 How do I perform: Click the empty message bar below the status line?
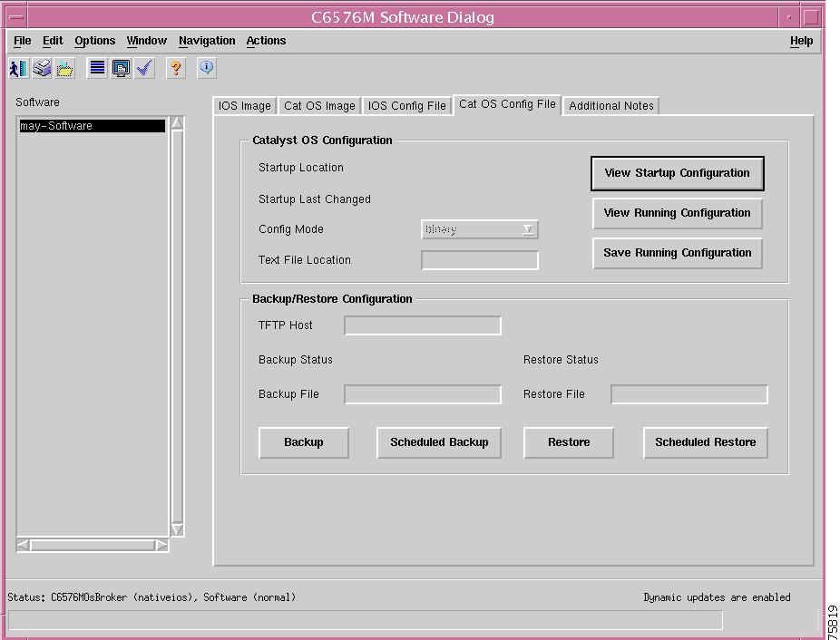pos(366,621)
